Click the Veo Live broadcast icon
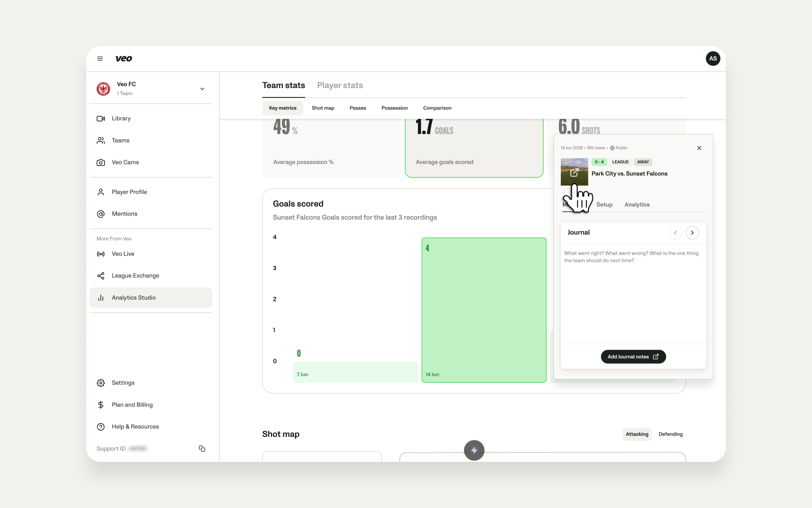Screen dimensions: 812x508 101,254
